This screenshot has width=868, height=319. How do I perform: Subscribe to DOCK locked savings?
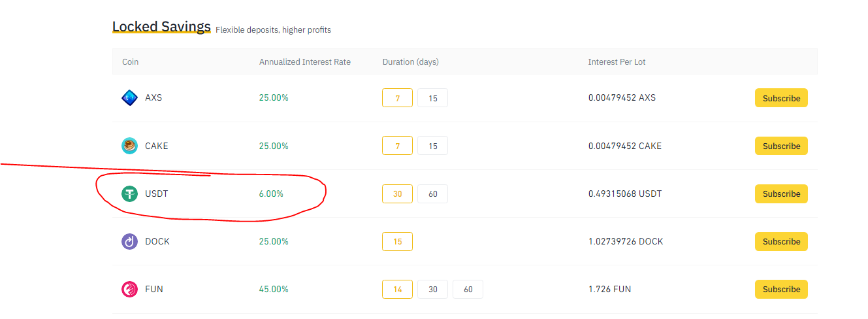(x=781, y=241)
